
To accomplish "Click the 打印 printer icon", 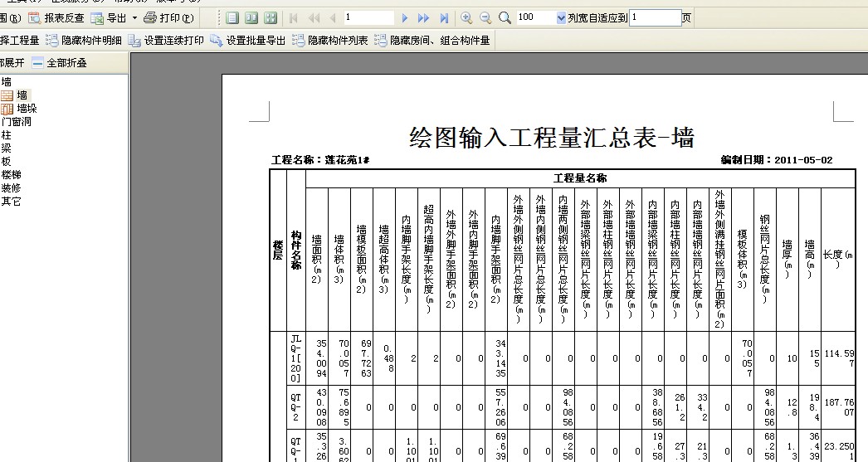I will coord(150,18).
